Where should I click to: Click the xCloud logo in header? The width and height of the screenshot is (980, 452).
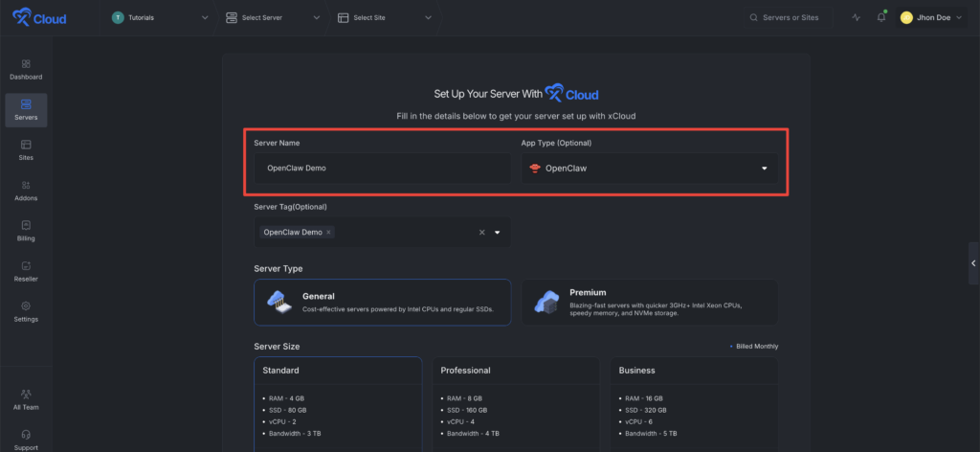[39, 17]
